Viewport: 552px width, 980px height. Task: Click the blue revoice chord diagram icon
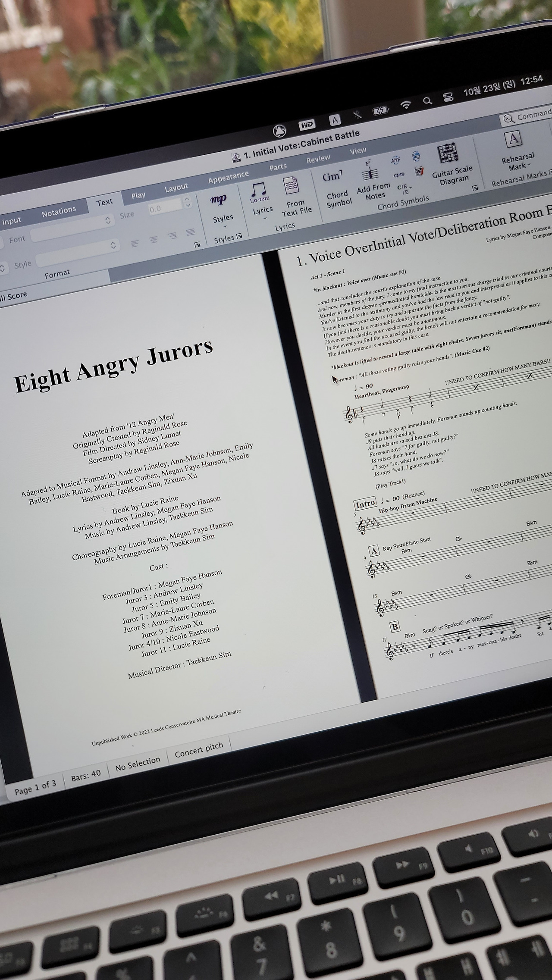[x=416, y=156]
